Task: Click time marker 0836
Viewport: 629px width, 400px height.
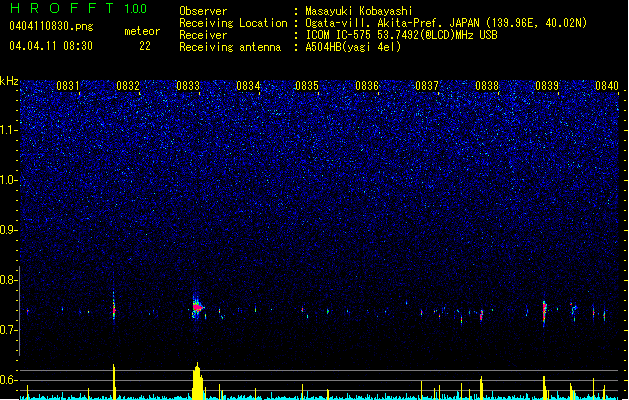Action: point(367,86)
